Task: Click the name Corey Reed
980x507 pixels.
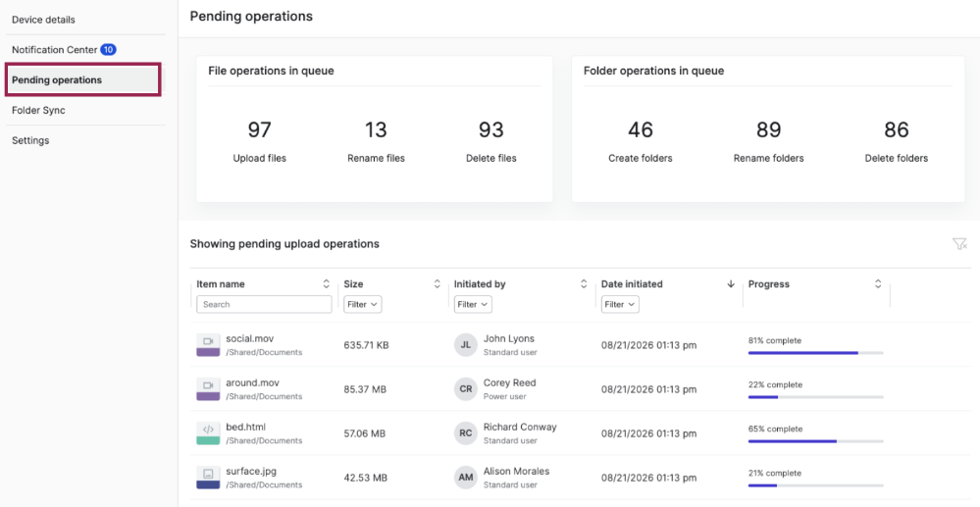Action: point(509,382)
